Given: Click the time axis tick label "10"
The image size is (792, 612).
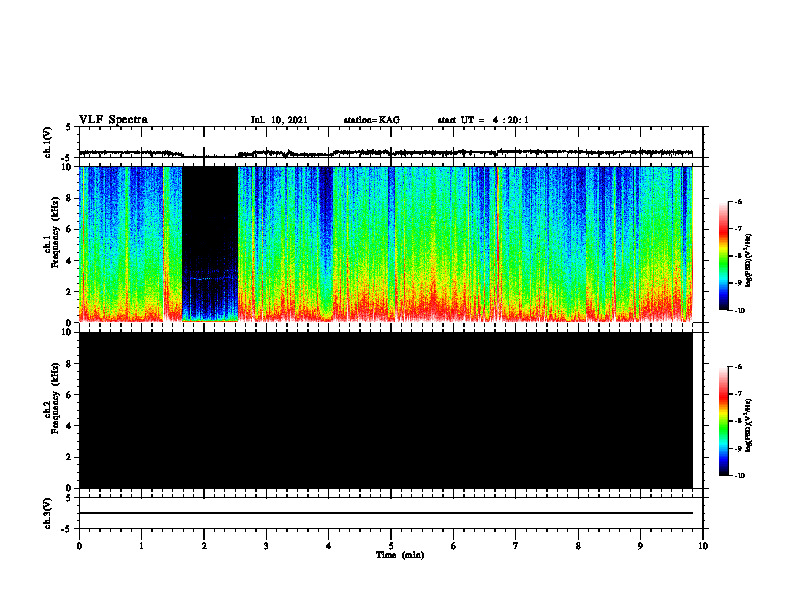Looking at the screenshot, I should (703, 546).
